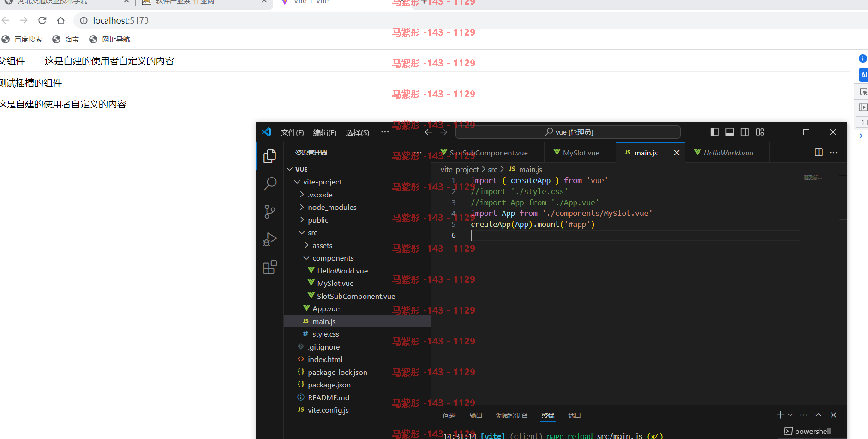Open the Explorer view in activity bar

pos(270,156)
